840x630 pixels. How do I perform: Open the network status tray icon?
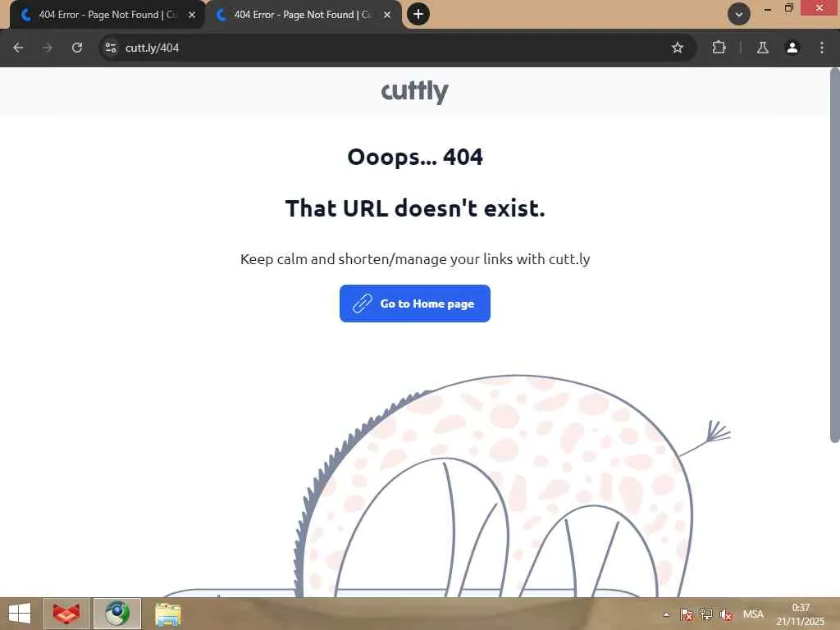[706, 614]
